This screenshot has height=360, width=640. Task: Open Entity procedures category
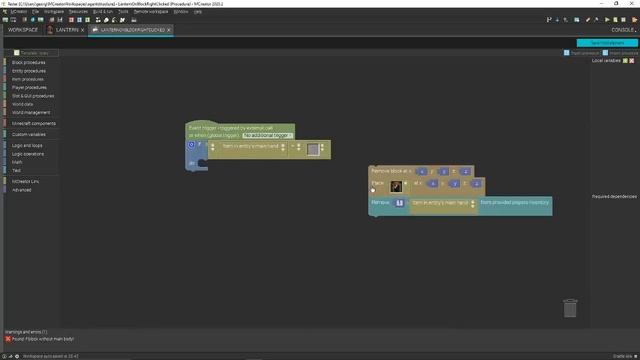29,71
